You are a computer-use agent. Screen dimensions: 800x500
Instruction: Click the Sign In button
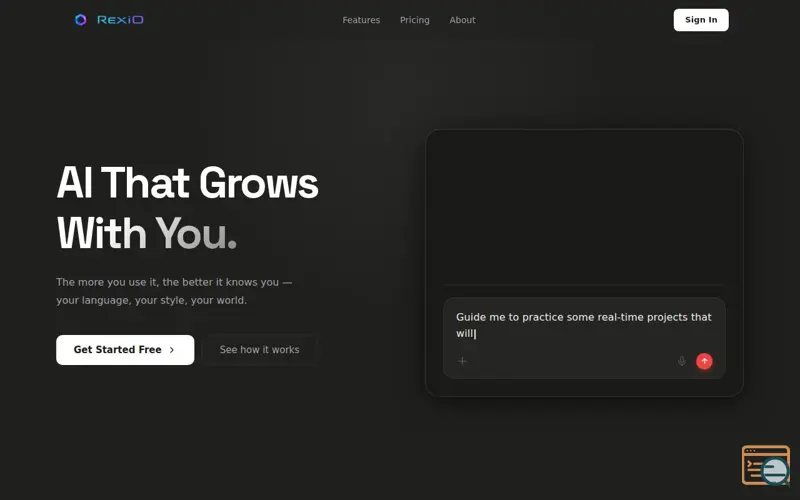coord(701,20)
